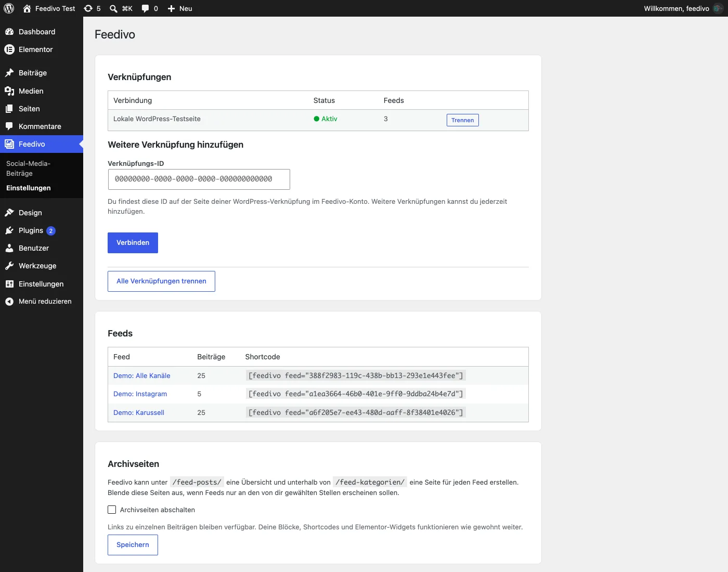This screenshot has height=572, width=728.
Task: Open the Neu menu in the admin bar
Action: tap(180, 8)
